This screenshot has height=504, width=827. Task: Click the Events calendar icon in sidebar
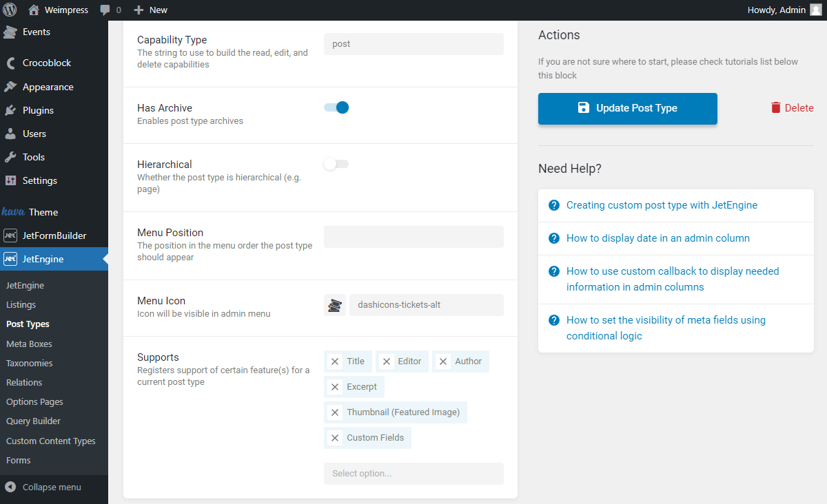click(10, 32)
